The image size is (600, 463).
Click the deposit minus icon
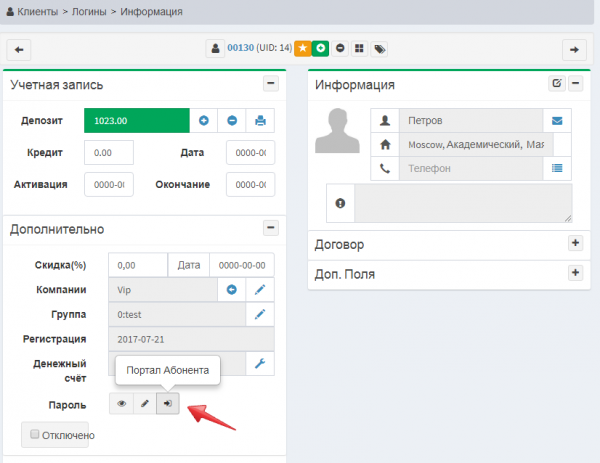coord(232,121)
